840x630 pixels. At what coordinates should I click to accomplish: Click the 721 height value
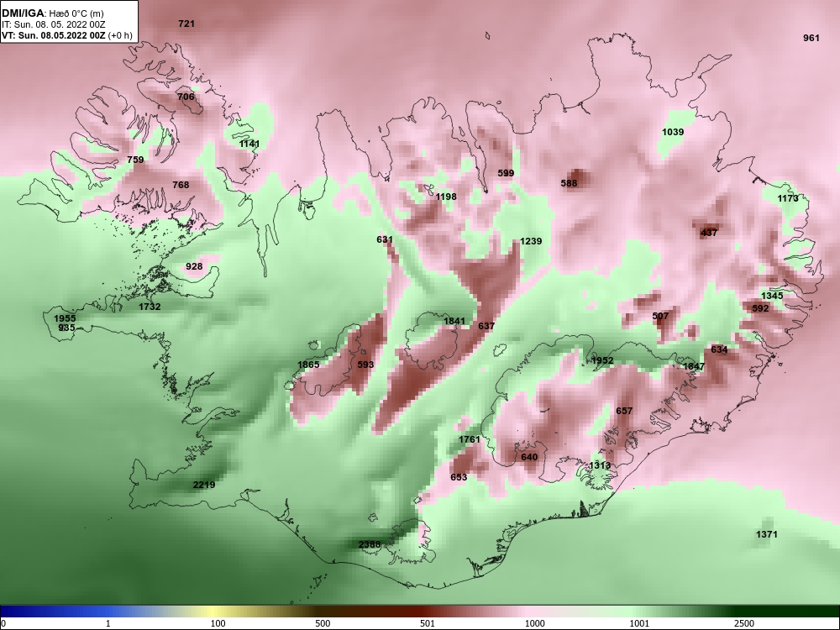point(186,24)
